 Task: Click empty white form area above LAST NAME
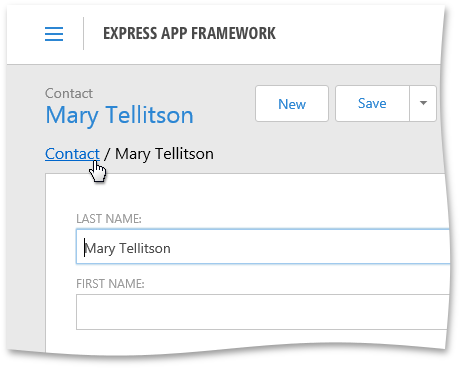(247, 193)
